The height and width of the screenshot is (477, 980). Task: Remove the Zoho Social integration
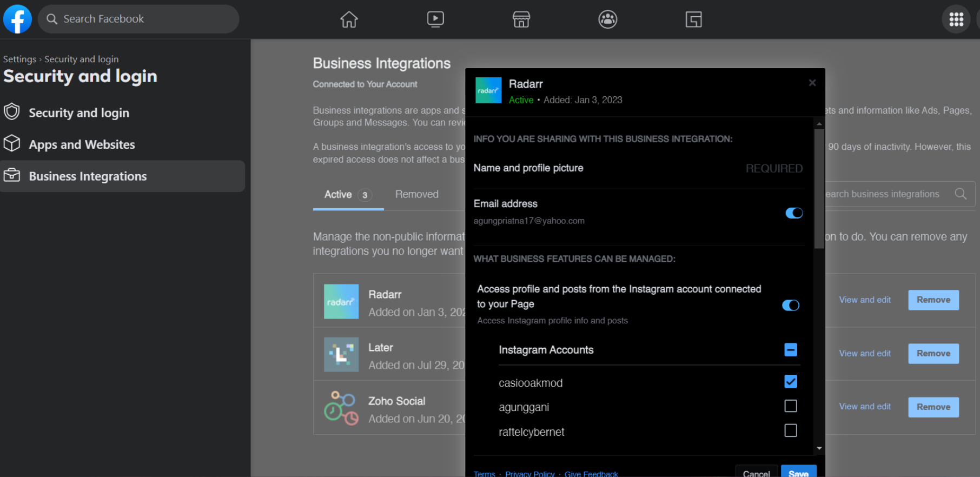[933, 407]
